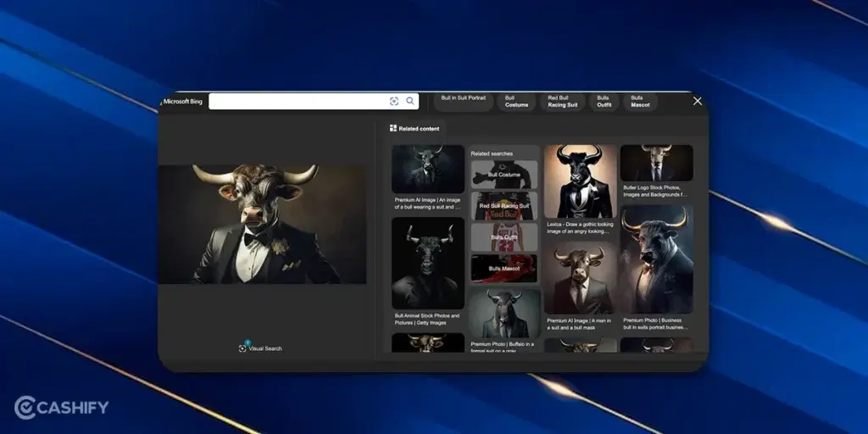The width and height of the screenshot is (868, 434).
Task: Click the Related content grid icon
Action: tap(393, 129)
